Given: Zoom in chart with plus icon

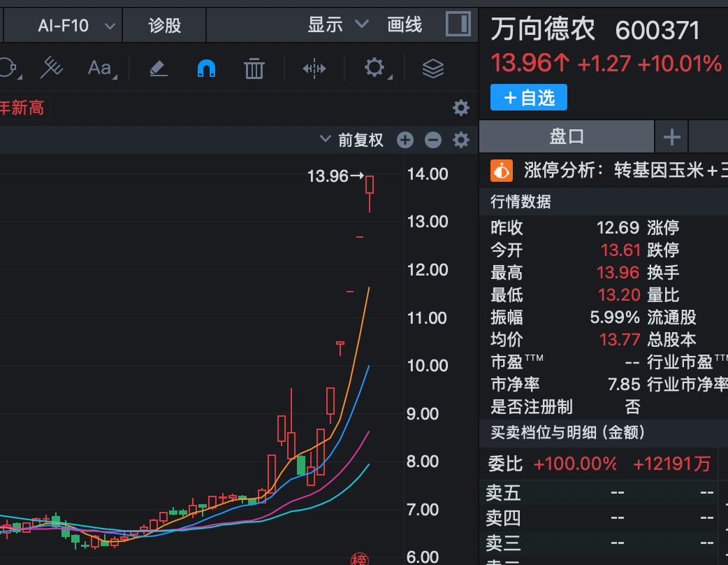Looking at the screenshot, I should coord(405,139).
